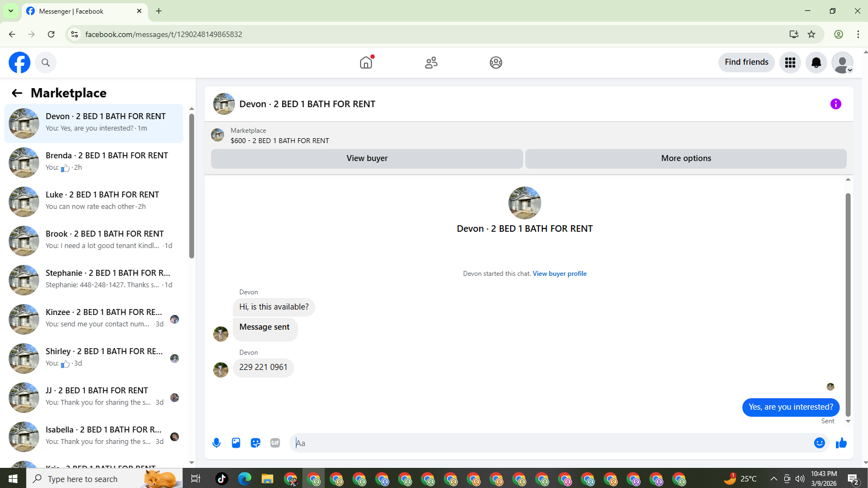Click the View buyer button
868x488 pixels.
pyautogui.click(x=367, y=158)
